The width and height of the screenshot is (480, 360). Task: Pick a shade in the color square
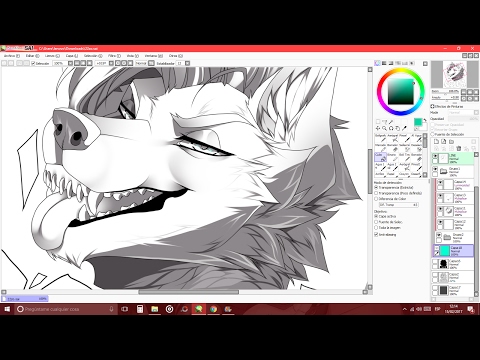[x=401, y=92]
